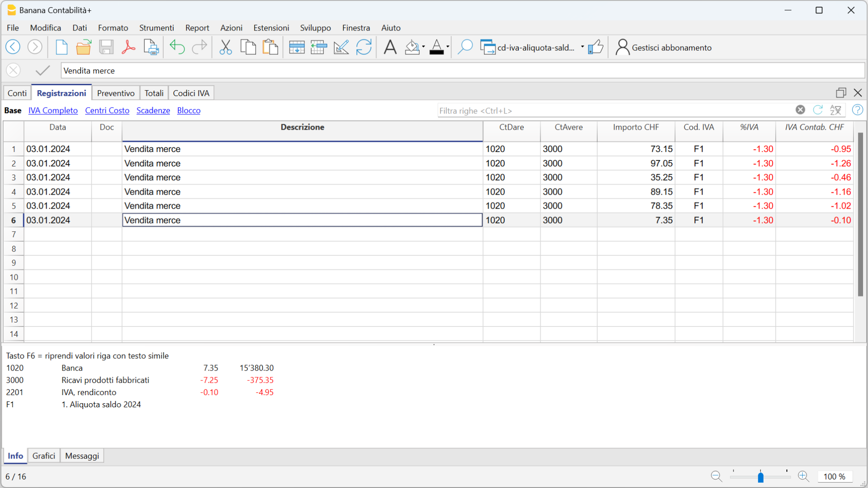This screenshot has width=868, height=488.
Task: Cancel cell edit with X button
Action: (x=13, y=70)
